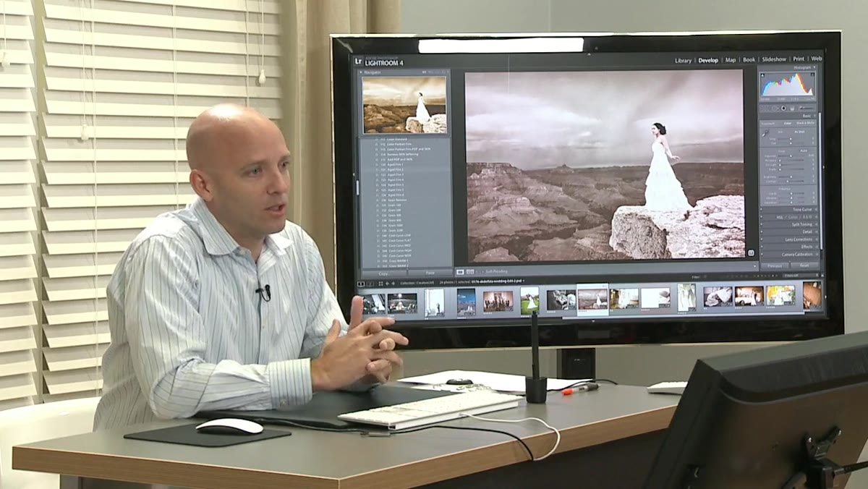The width and height of the screenshot is (868, 489).
Task: Open the Map module
Action: 731,60
